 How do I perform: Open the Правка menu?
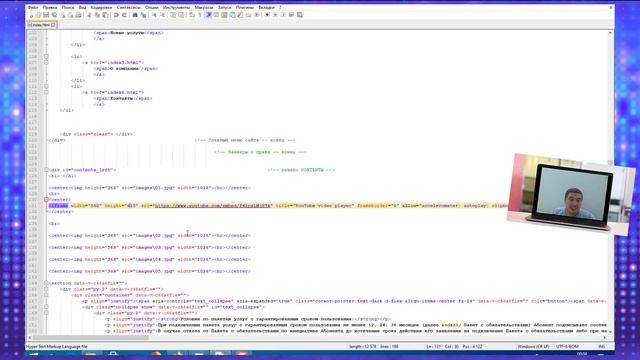click(50, 7)
